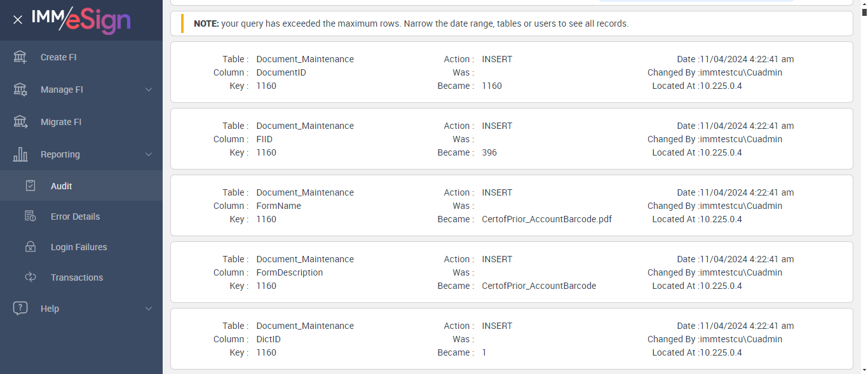Click the Migrate FI icon
The width and height of the screenshot is (868, 374).
pos(20,122)
